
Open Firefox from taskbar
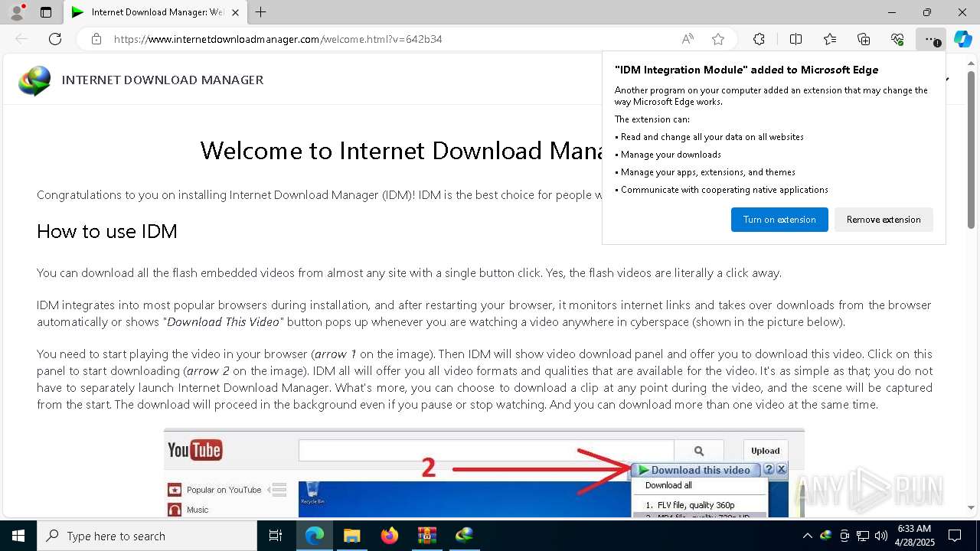point(390,536)
